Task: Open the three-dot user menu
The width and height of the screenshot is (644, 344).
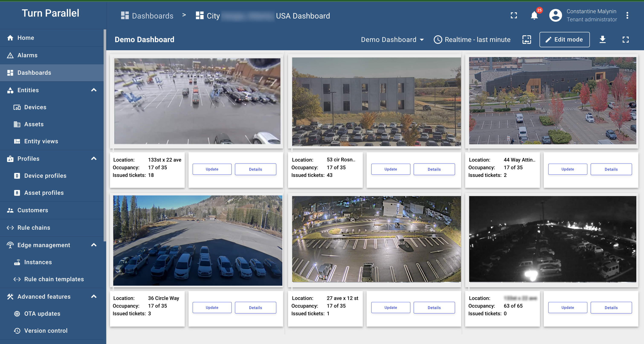Action: [627, 16]
